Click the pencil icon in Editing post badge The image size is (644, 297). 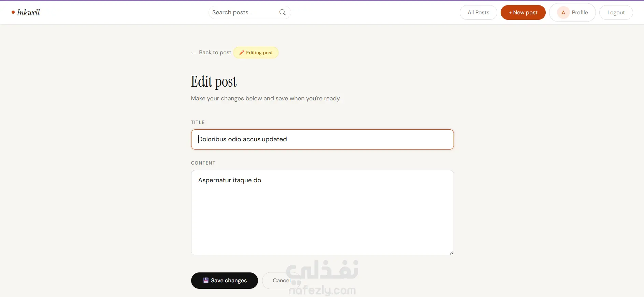point(242,53)
